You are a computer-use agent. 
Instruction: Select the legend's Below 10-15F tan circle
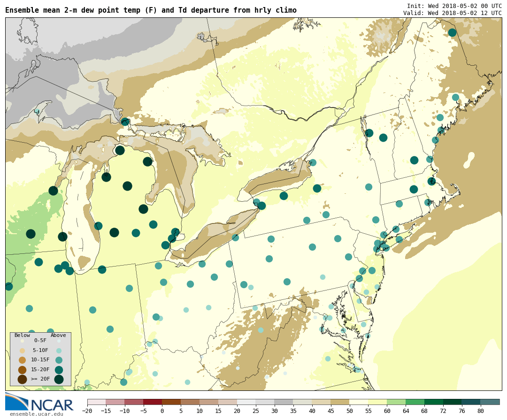click(x=22, y=360)
